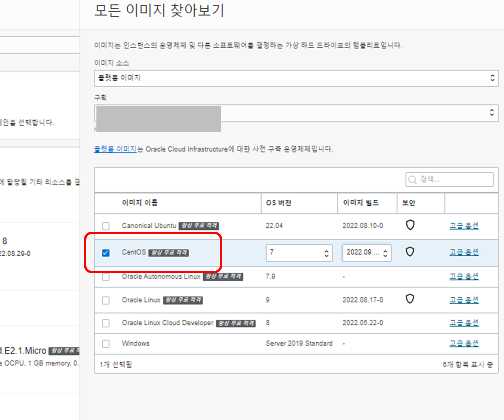Viewport: 504px width, 420px height.
Task: Click the Oracle Linux Cloud Developer name
Action: click(x=167, y=323)
